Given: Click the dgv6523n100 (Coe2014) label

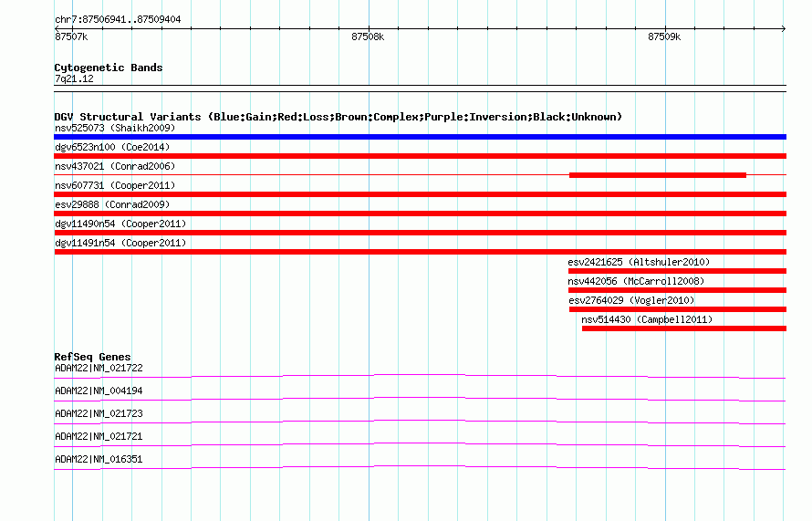Looking at the screenshot, I should tap(112, 147).
